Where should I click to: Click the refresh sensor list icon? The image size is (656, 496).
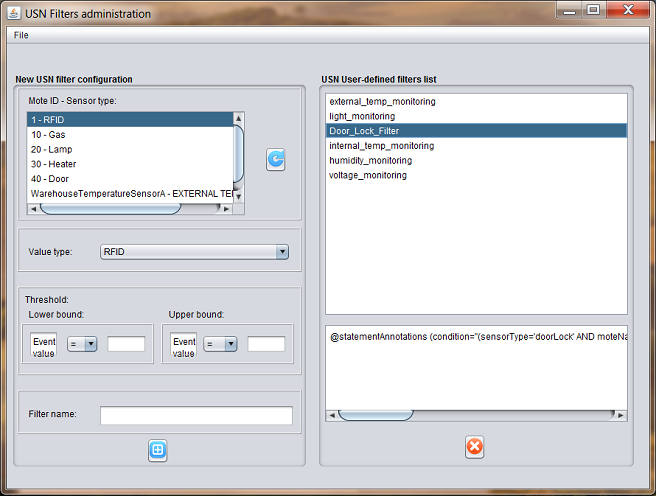[276, 159]
